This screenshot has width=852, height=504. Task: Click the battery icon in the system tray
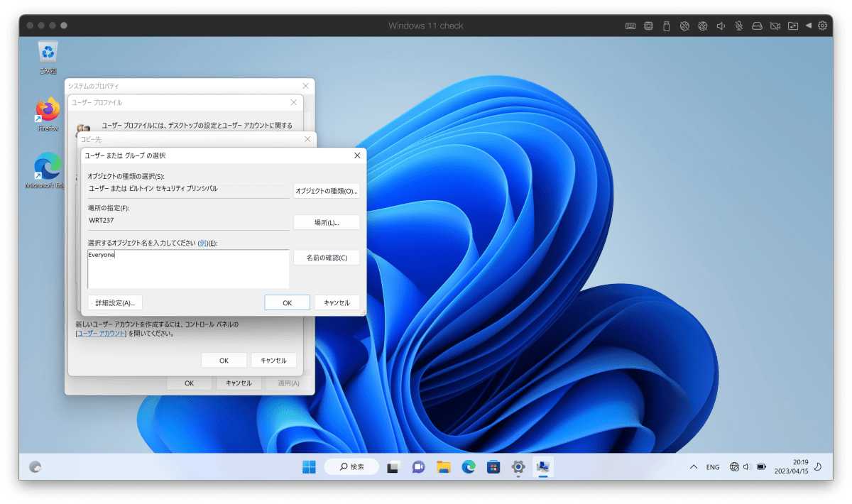pos(761,467)
